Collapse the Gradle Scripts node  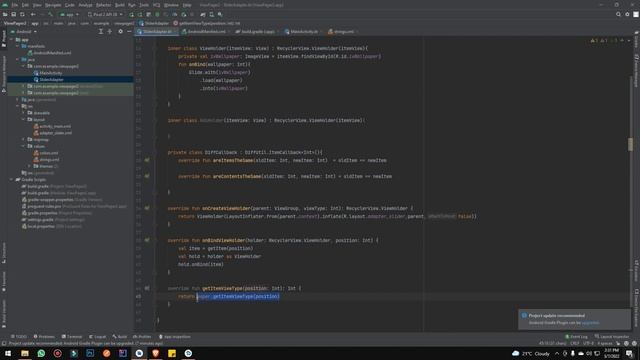coord(12,180)
